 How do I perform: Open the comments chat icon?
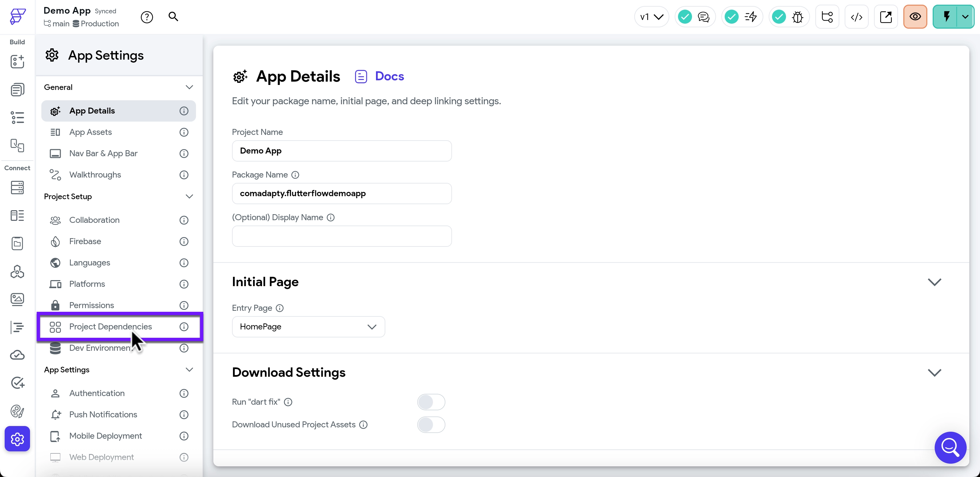[703, 17]
